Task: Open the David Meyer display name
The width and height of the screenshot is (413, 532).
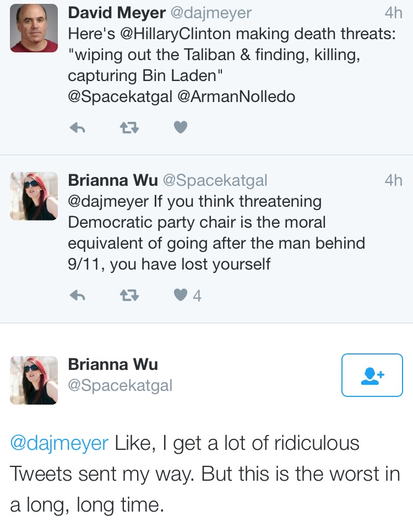Action: point(117,13)
